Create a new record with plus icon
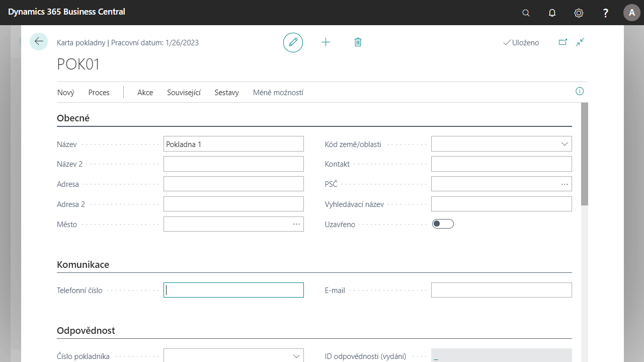The width and height of the screenshot is (644, 362). pyautogui.click(x=326, y=42)
